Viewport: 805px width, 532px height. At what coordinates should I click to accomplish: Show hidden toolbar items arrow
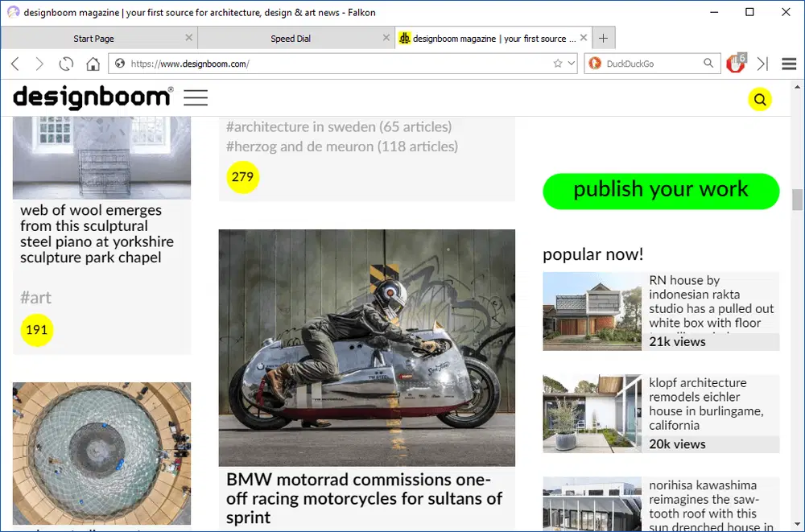[762, 64]
